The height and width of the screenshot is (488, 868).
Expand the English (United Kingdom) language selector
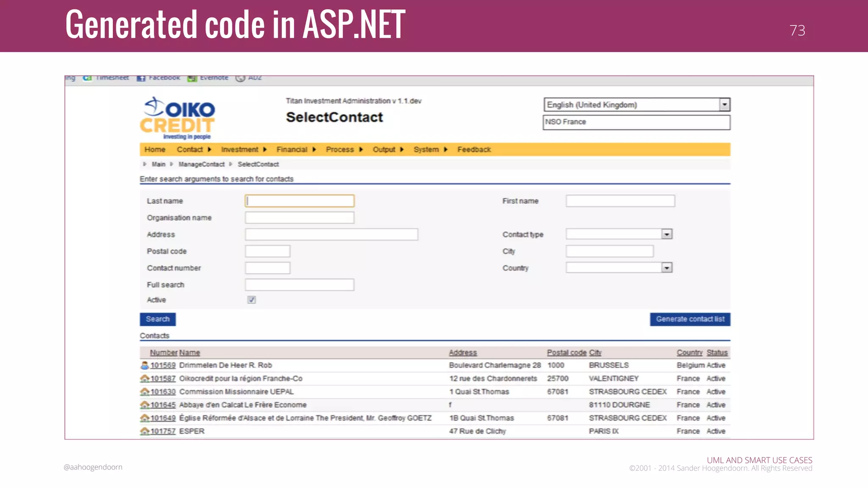point(724,105)
